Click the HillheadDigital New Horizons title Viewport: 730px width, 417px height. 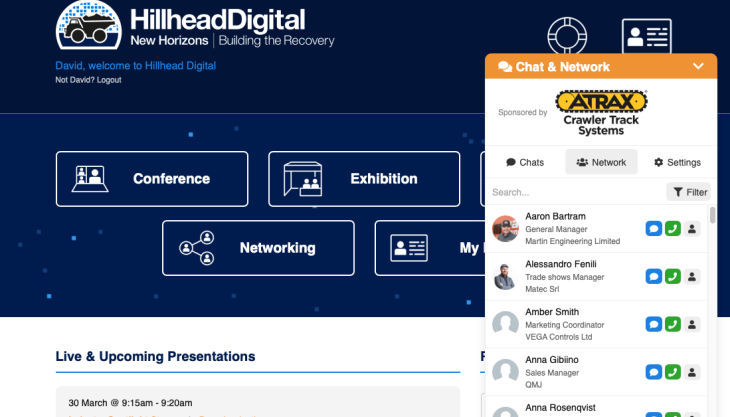[x=232, y=28]
